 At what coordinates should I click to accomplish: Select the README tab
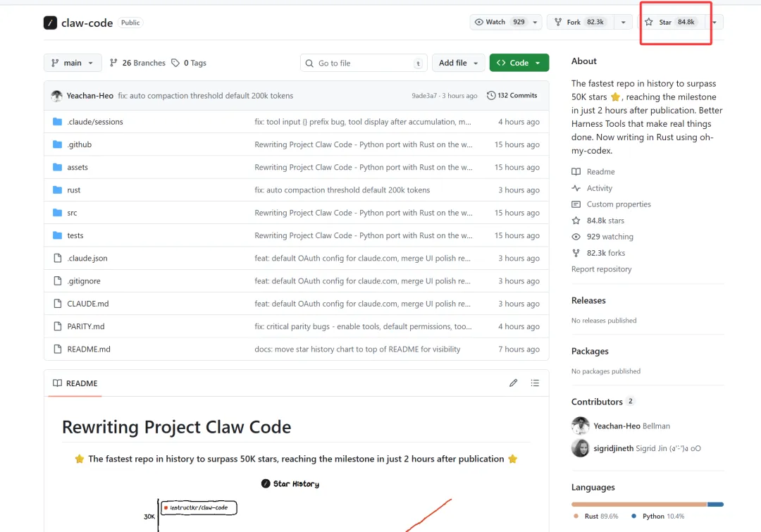[75, 383]
